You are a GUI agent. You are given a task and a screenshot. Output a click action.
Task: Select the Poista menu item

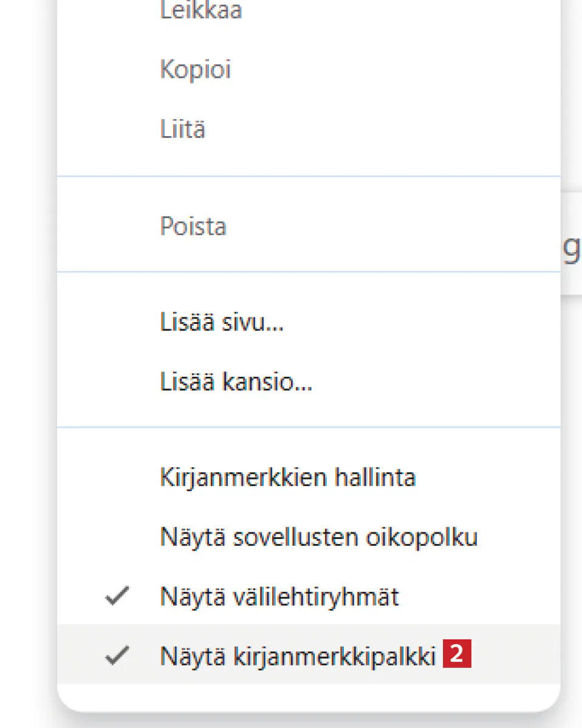coord(193,226)
